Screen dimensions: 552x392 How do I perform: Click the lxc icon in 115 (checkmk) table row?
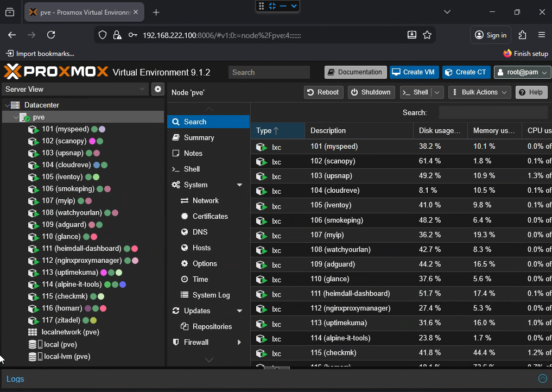point(261,353)
